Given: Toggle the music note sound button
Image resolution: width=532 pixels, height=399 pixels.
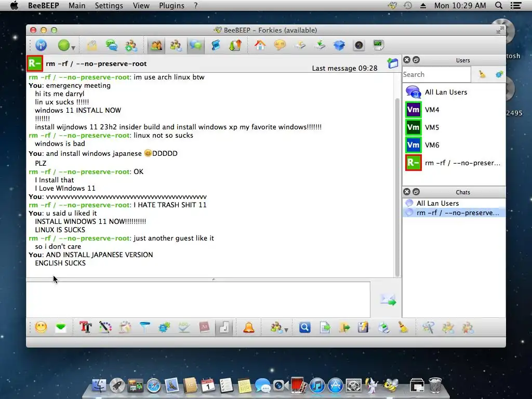Looking at the screenshot, I should pos(224,327).
